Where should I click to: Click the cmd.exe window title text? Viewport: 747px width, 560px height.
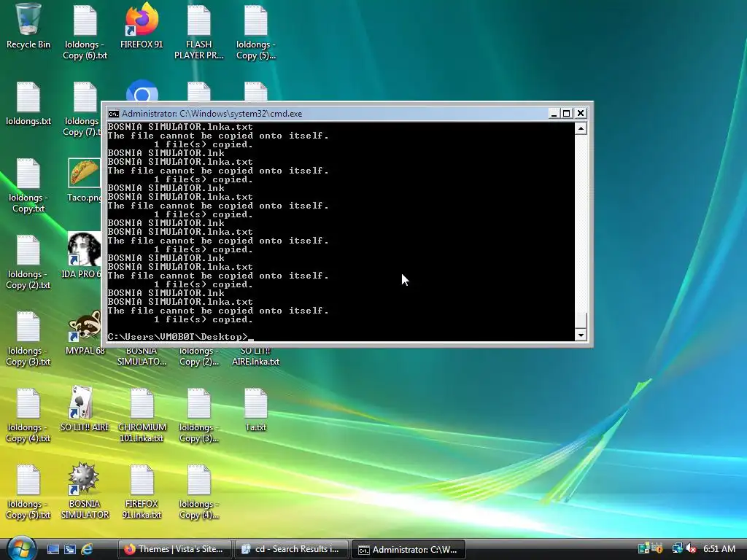click(212, 114)
